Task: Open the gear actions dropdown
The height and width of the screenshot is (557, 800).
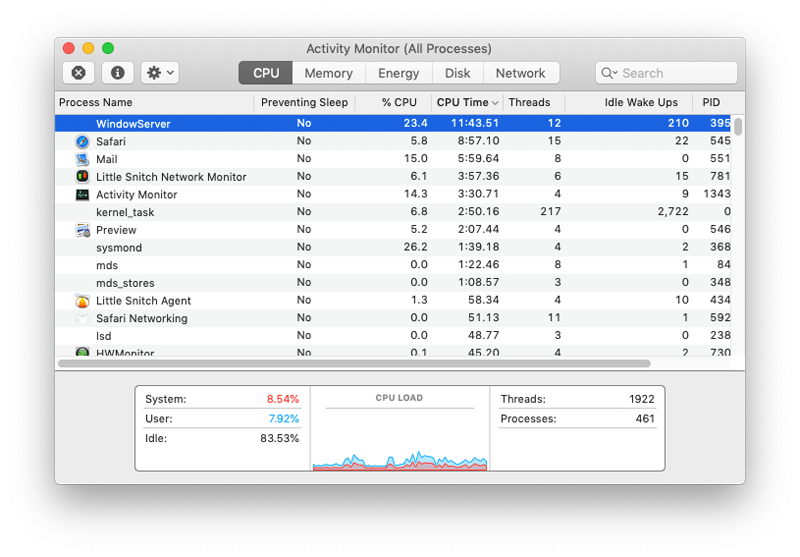Action: coord(160,73)
